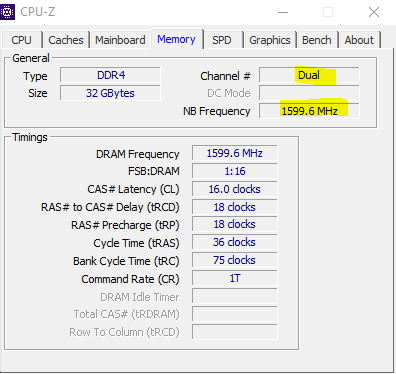Screen dimensions: 396x374
Task: Minimize the CPU-Z window
Action: (x=283, y=12)
